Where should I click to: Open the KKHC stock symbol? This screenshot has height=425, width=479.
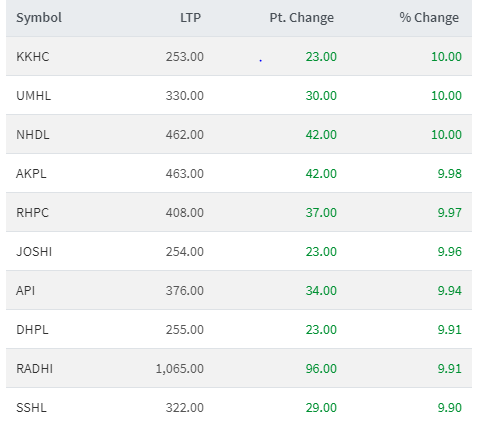click(x=33, y=56)
